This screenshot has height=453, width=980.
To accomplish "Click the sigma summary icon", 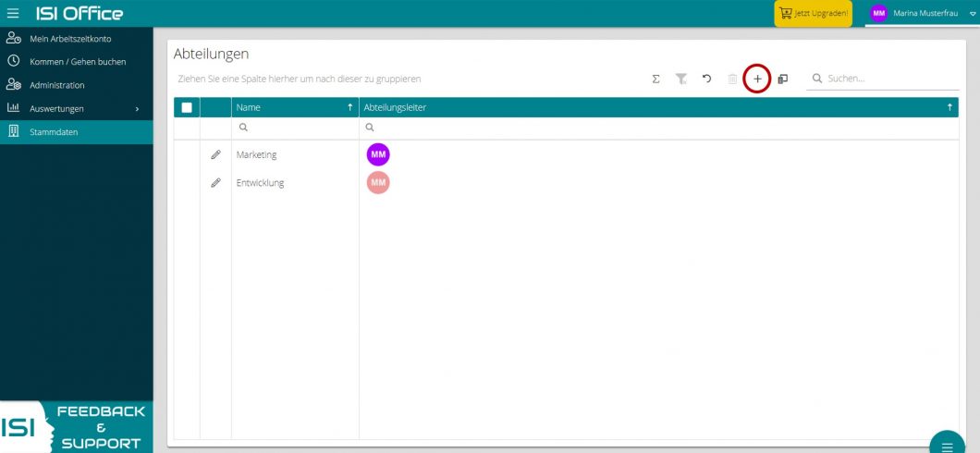I will point(655,79).
